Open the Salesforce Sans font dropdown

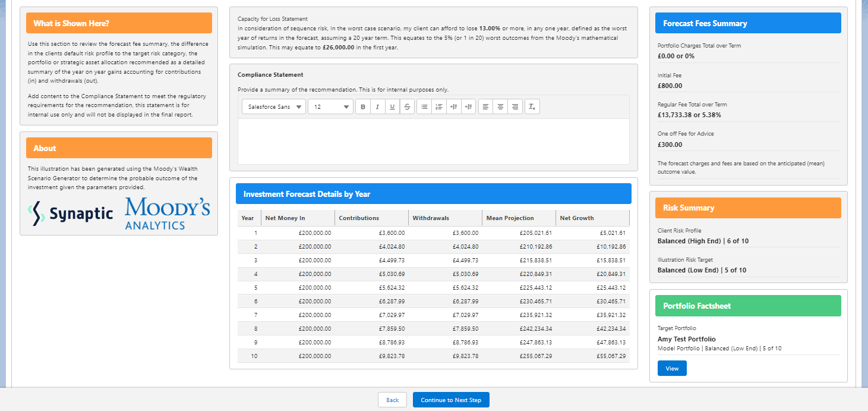pos(274,107)
